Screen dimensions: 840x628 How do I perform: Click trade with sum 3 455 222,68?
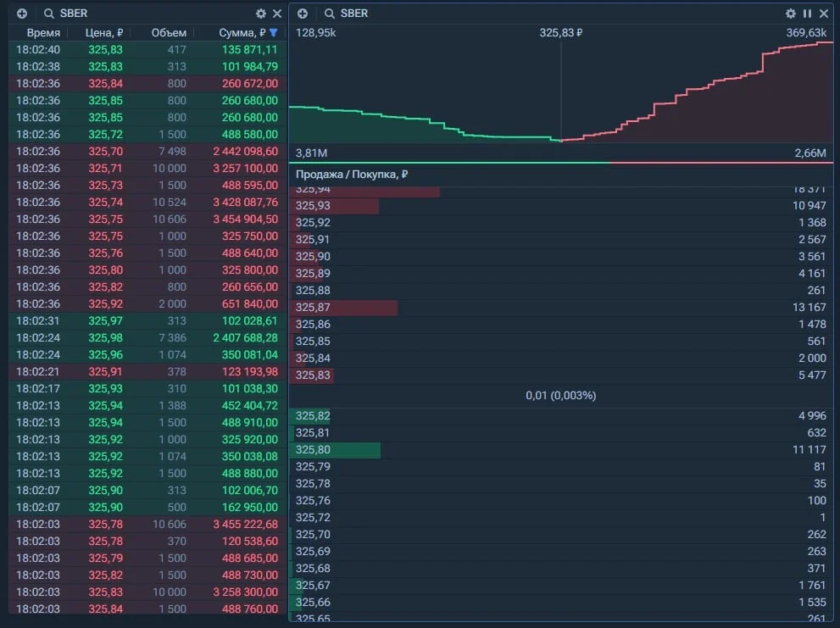tap(147, 525)
